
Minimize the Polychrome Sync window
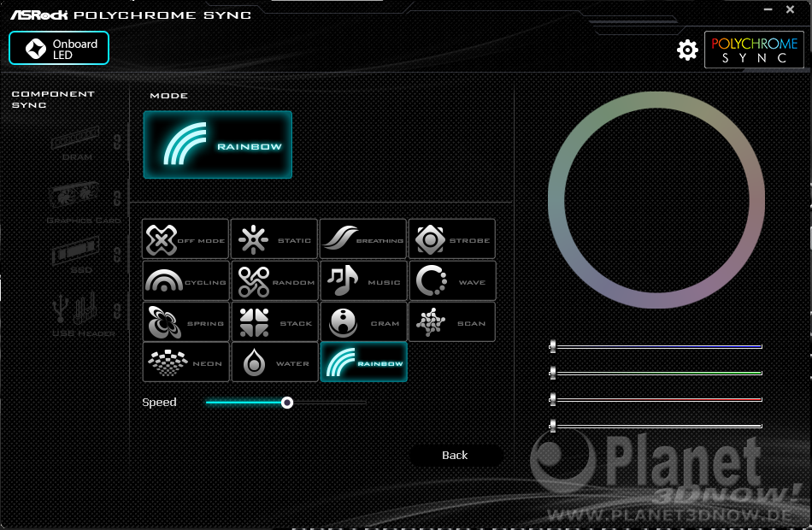click(x=768, y=10)
